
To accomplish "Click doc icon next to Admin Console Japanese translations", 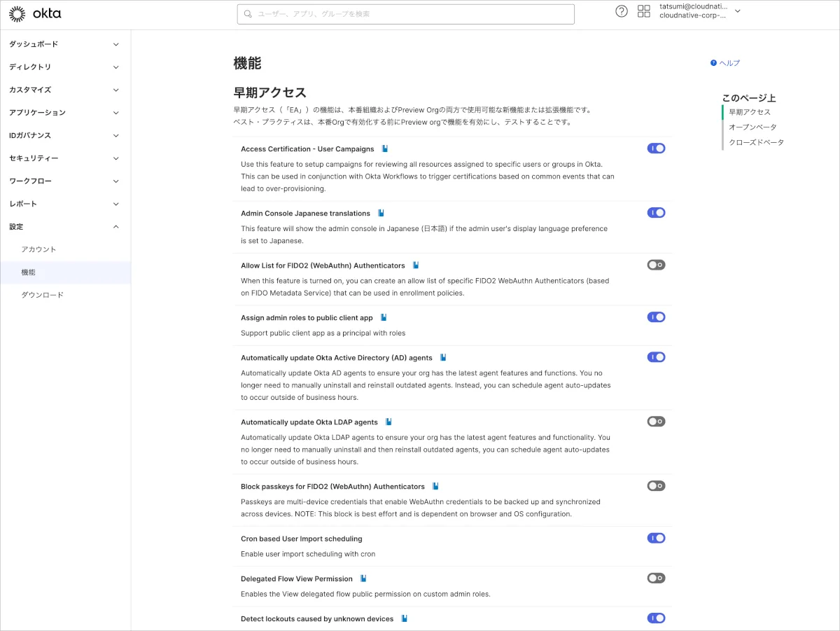I will [381, 213].
